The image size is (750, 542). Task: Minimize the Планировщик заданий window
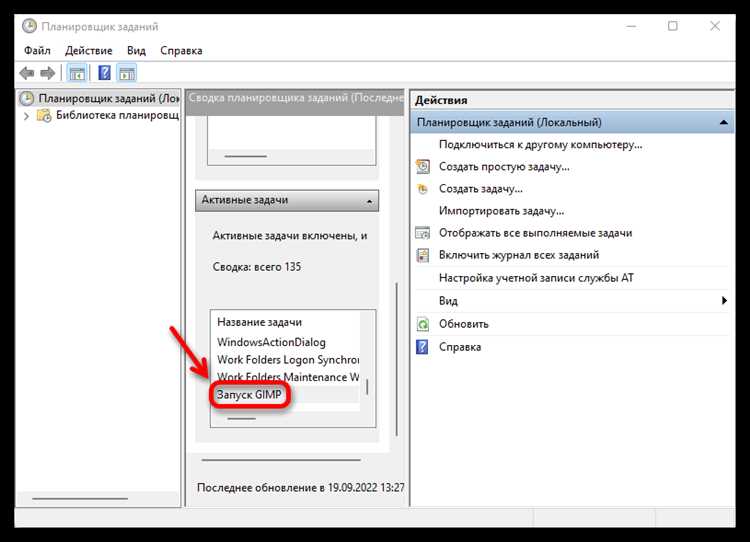(x=631, y=26)
